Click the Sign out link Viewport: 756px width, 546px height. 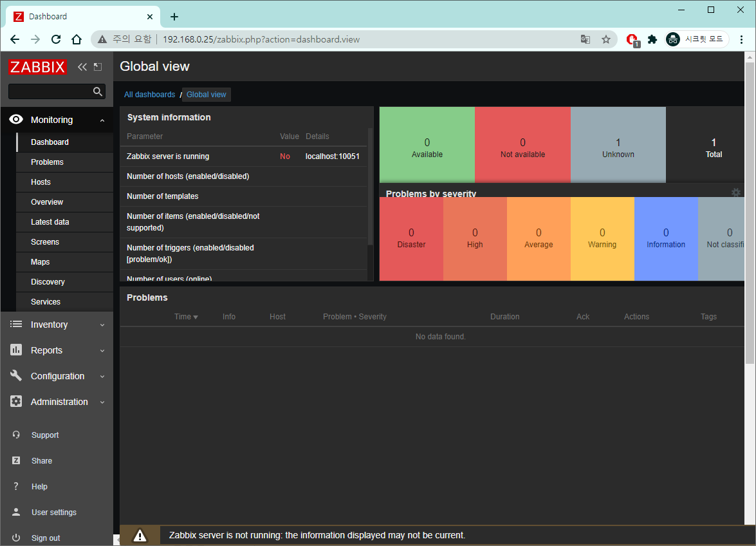coord(45,538)
